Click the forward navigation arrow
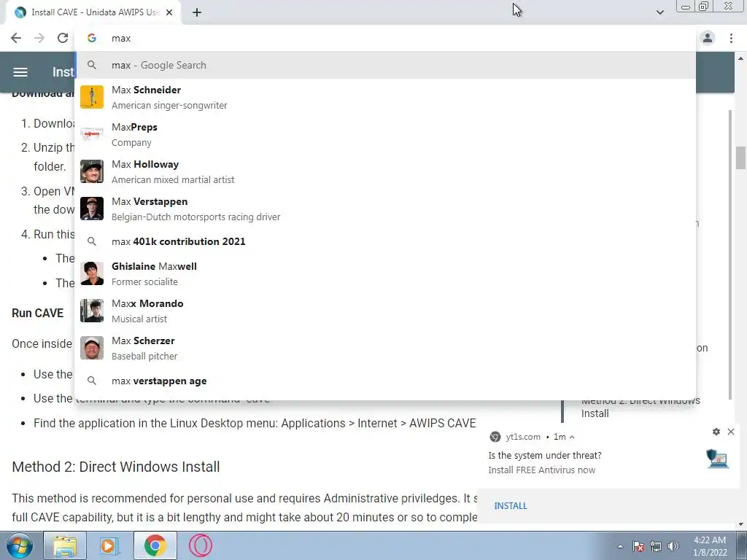This screenshot has width=747, height=560. tap(39, 38)
